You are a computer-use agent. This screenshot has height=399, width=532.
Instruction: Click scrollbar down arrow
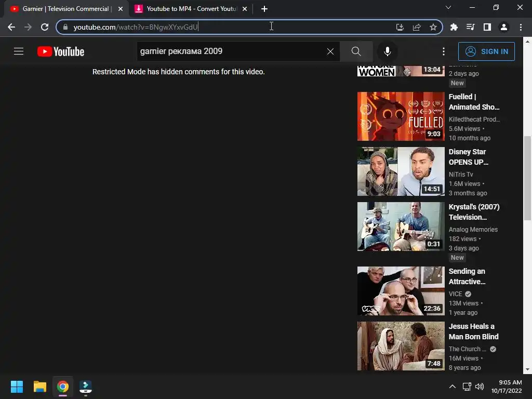point(527,369)
